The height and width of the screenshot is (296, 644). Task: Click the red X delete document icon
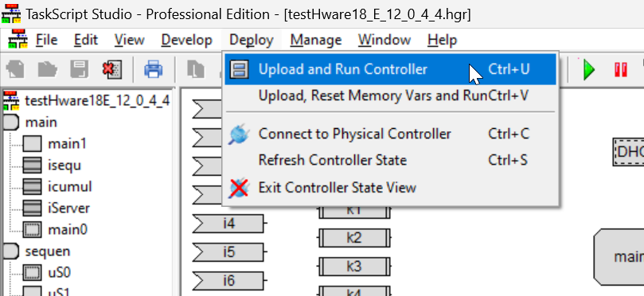pos(111,69)
